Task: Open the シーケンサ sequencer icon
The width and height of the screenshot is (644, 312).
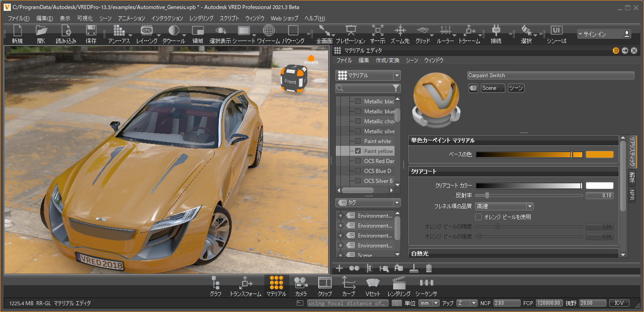Action: [426, 283]
